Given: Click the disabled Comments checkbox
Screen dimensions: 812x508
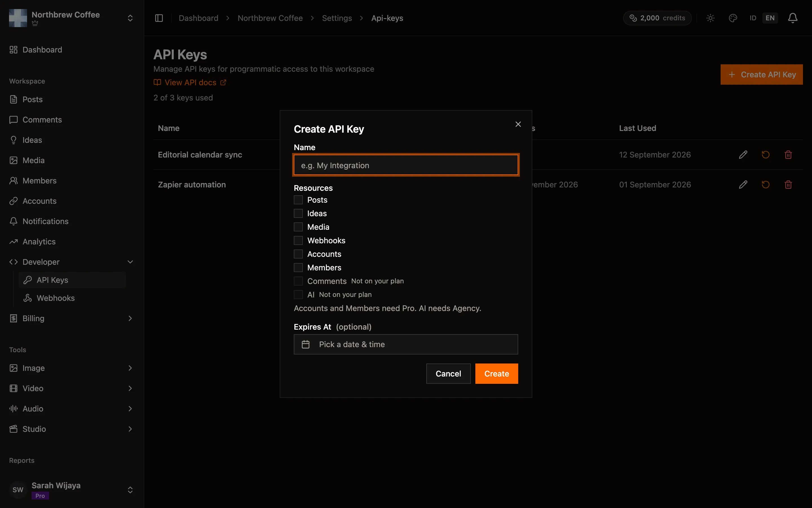Looking at the screenshot, I should (x=298, y=281).
